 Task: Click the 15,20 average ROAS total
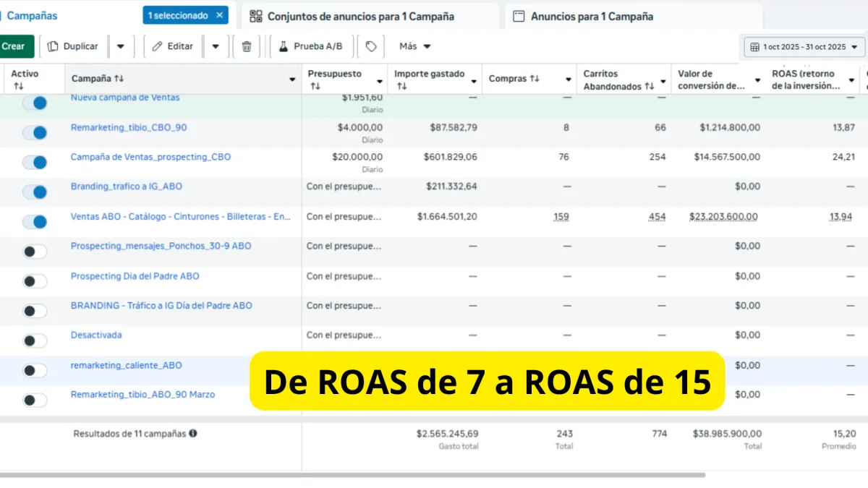844,434
